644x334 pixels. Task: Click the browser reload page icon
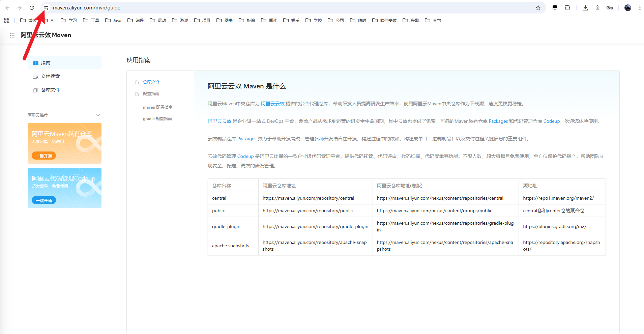(x=32, y=8)
